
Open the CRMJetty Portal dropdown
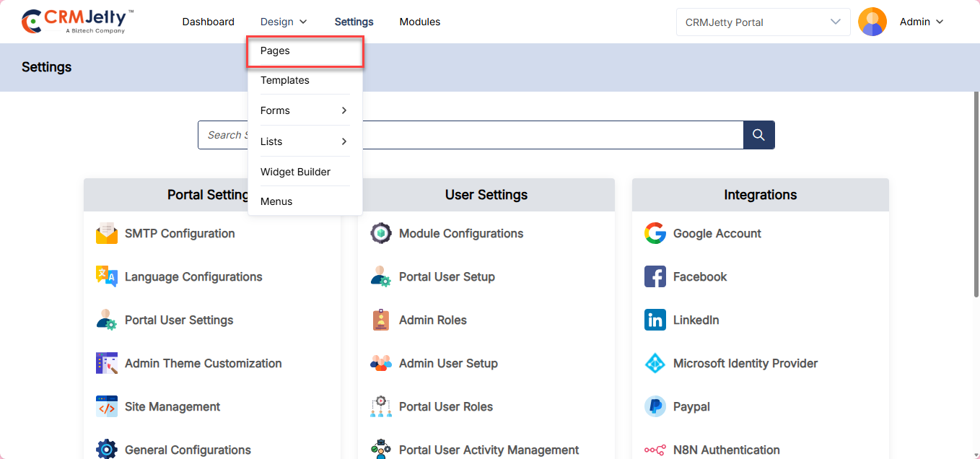pyautogui.click(x=762, y=22)
